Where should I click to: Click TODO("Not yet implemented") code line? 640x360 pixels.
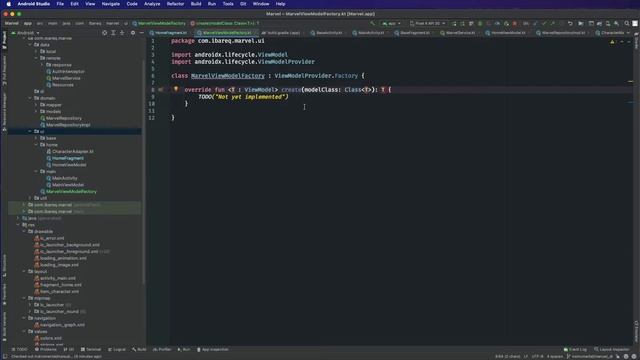[243, 97]
